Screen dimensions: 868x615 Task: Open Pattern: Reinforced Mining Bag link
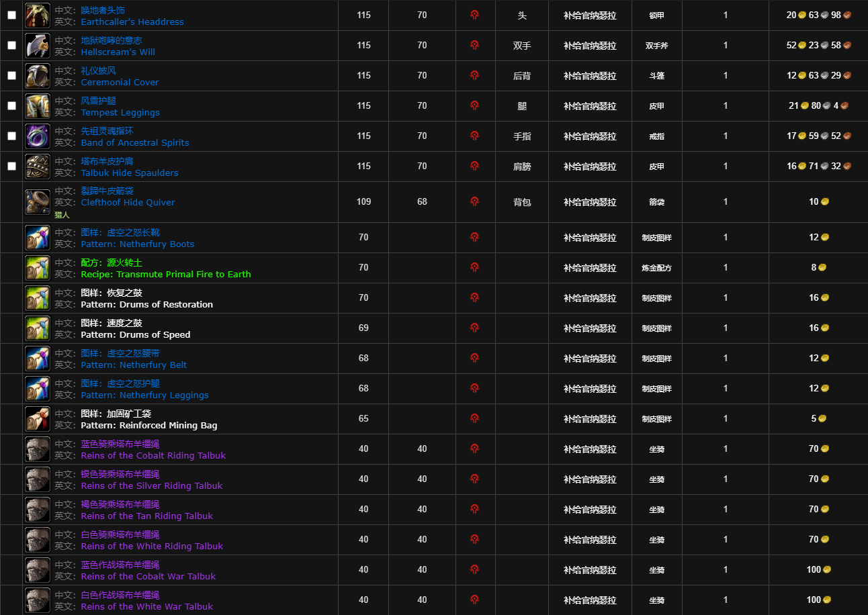[x=149, y=425]
